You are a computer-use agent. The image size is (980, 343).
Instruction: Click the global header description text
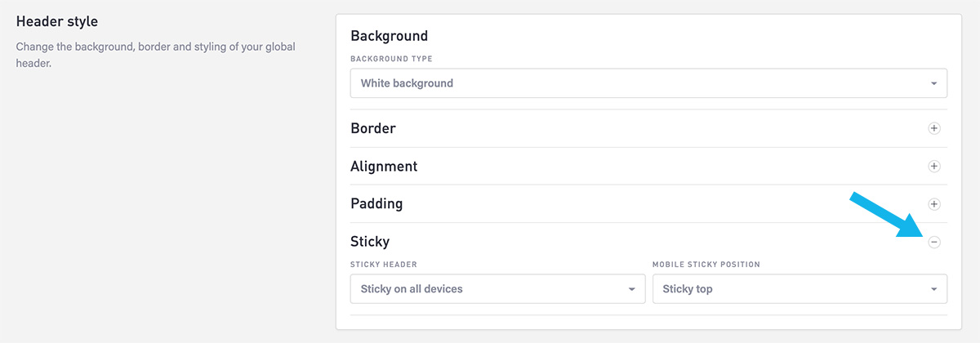[156, 55]
